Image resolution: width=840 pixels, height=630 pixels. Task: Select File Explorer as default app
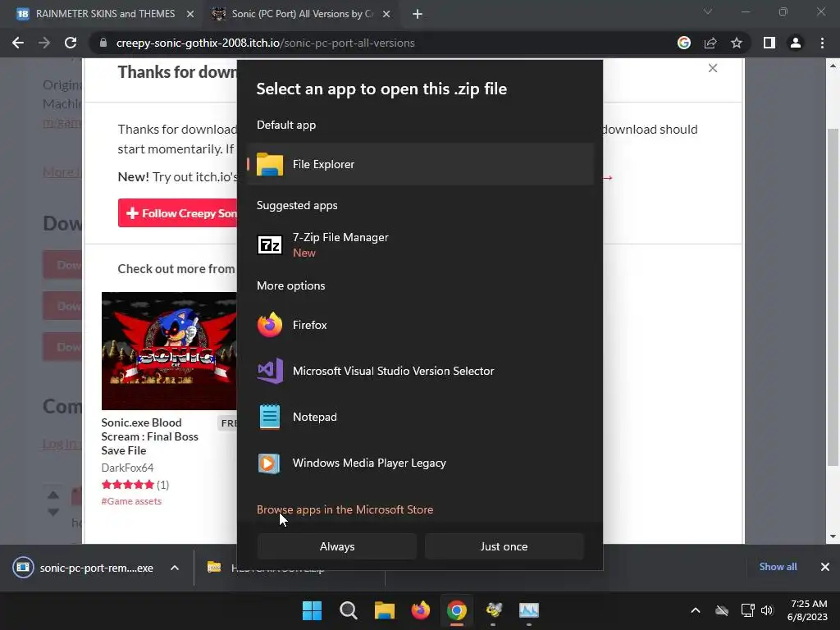click(421, 164)
